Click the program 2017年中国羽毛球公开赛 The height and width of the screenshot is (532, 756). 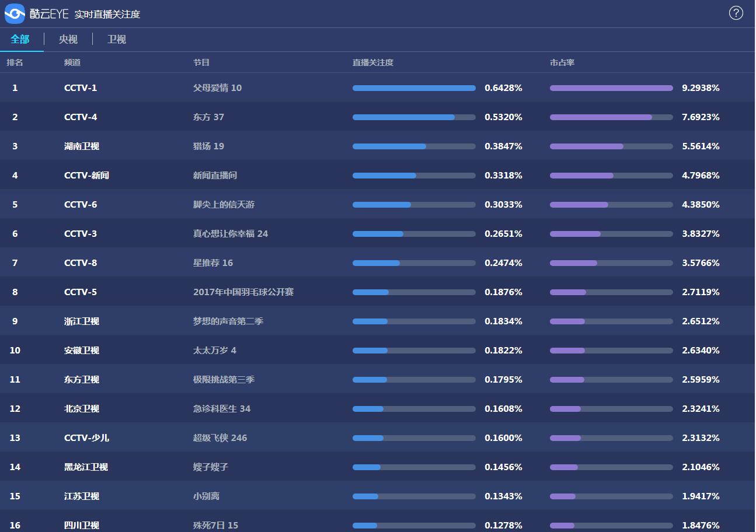[243, 292]
